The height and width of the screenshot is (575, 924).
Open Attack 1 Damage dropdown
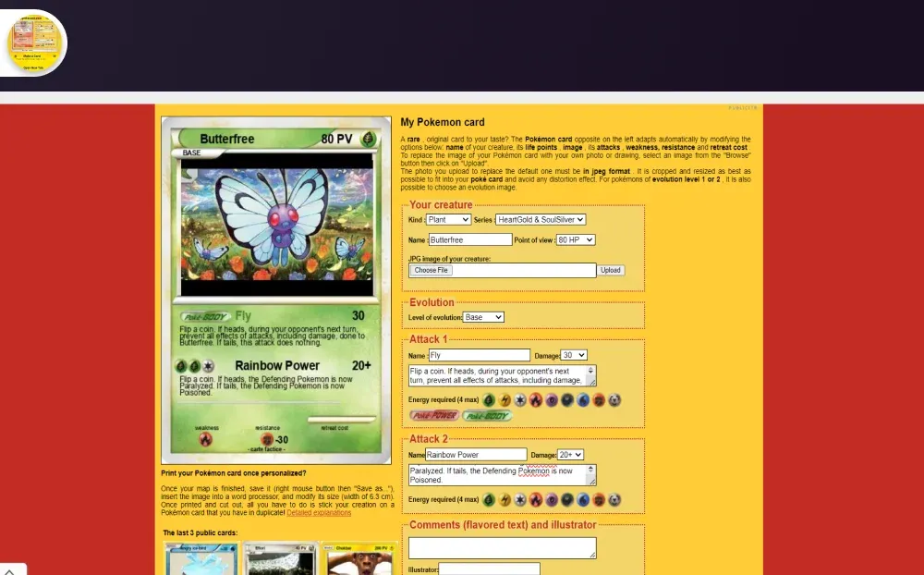click(x=574, y=355)
